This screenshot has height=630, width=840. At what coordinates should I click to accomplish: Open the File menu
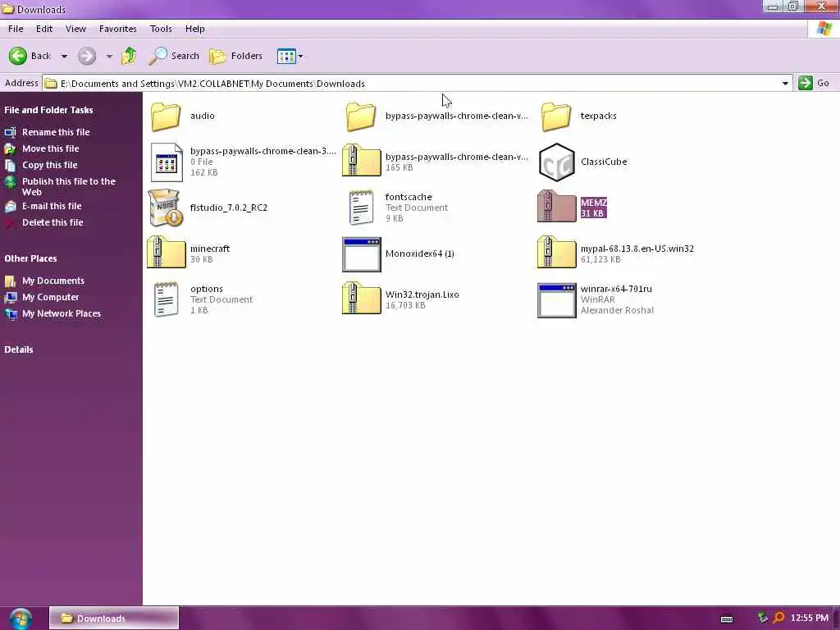(x=16, y=29)
